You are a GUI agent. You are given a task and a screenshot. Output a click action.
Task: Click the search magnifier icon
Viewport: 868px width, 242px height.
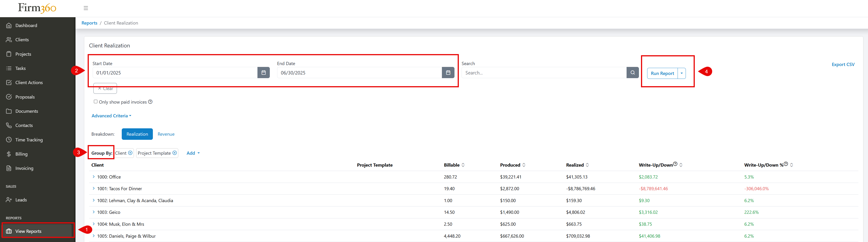point(633,73)
